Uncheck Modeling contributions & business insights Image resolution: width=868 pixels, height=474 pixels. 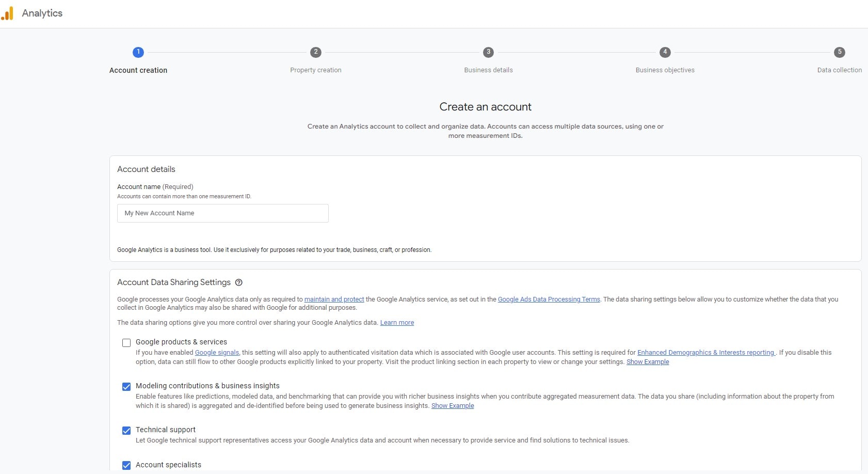click(x=126, y=387)
